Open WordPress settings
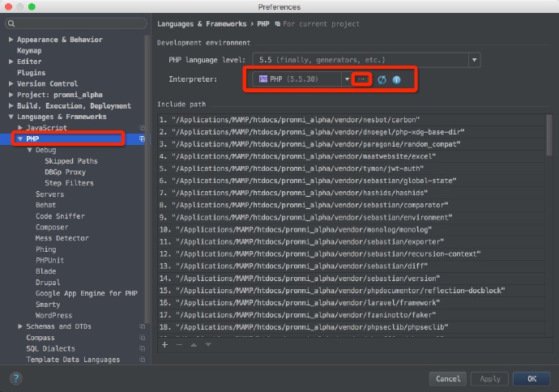 click(53, 315)
